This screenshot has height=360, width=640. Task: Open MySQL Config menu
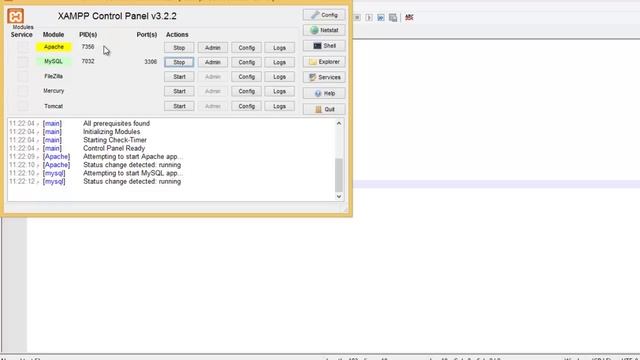[x=247, y=62]
